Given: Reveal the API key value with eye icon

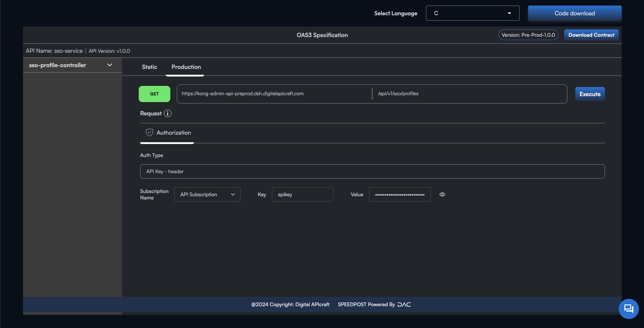Looking at the screenshot, I should point(442,194).
